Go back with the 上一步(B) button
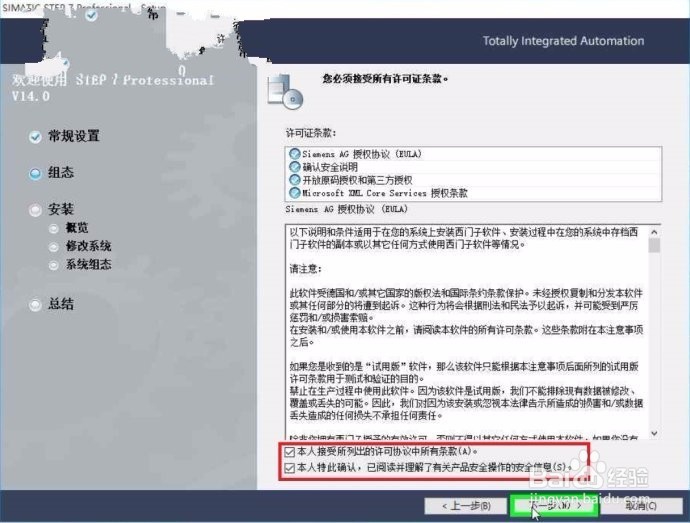This screenshot has width=690, height=523. (466, 506)
